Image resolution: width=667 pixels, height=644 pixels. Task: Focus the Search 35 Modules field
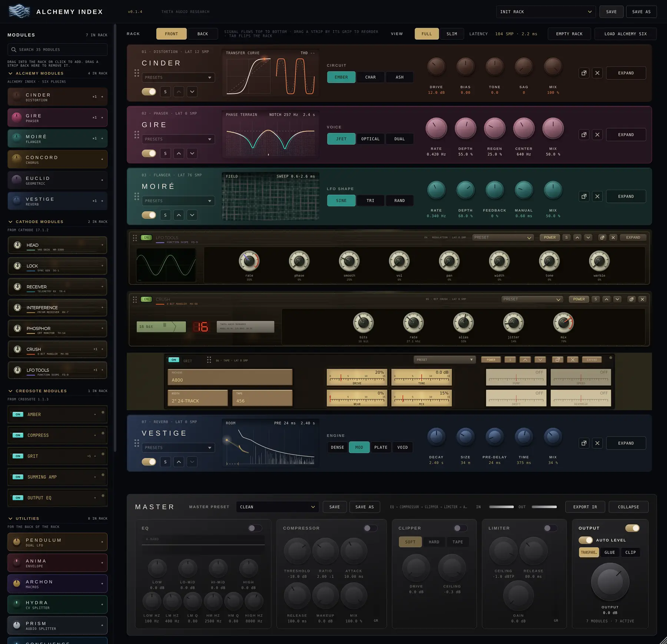[57, 50]
